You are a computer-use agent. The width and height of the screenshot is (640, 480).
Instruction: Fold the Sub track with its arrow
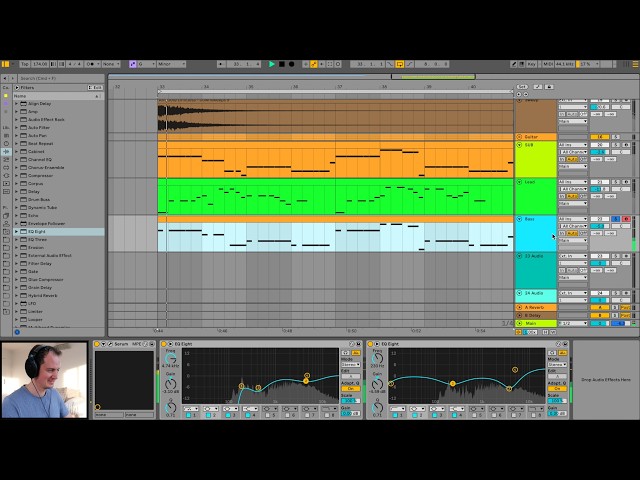pyautogui.click(x=519, y=145)
